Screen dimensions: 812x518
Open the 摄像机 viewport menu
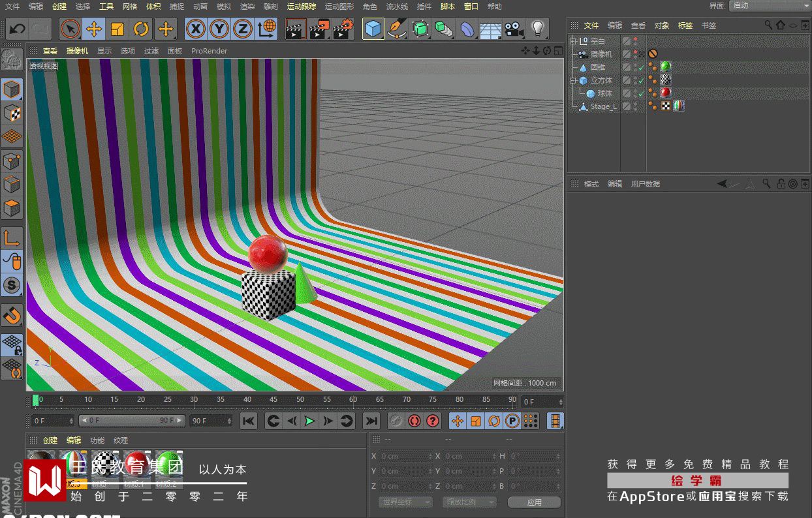pos(77,51)
